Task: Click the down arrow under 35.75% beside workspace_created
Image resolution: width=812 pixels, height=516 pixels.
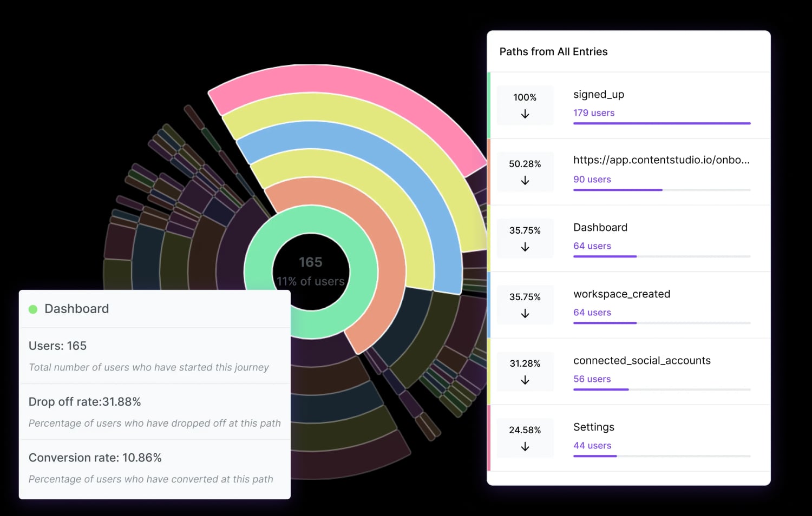Action: click(525, 313)
